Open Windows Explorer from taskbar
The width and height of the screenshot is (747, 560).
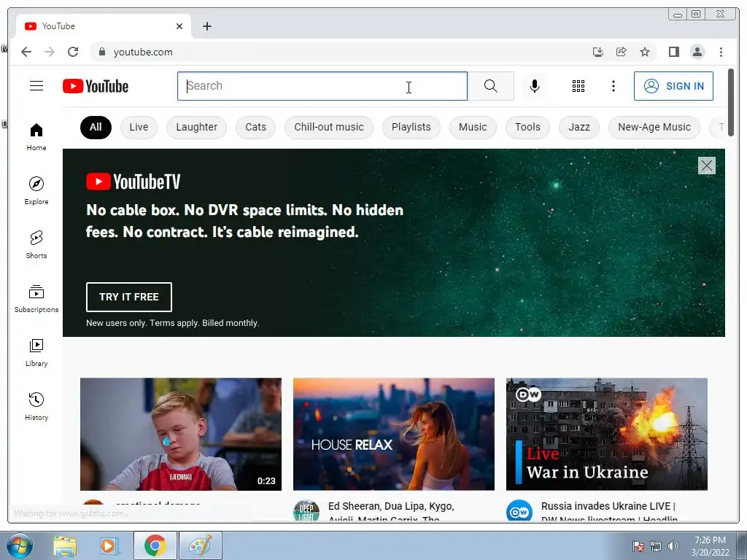(x=64, y=545)
